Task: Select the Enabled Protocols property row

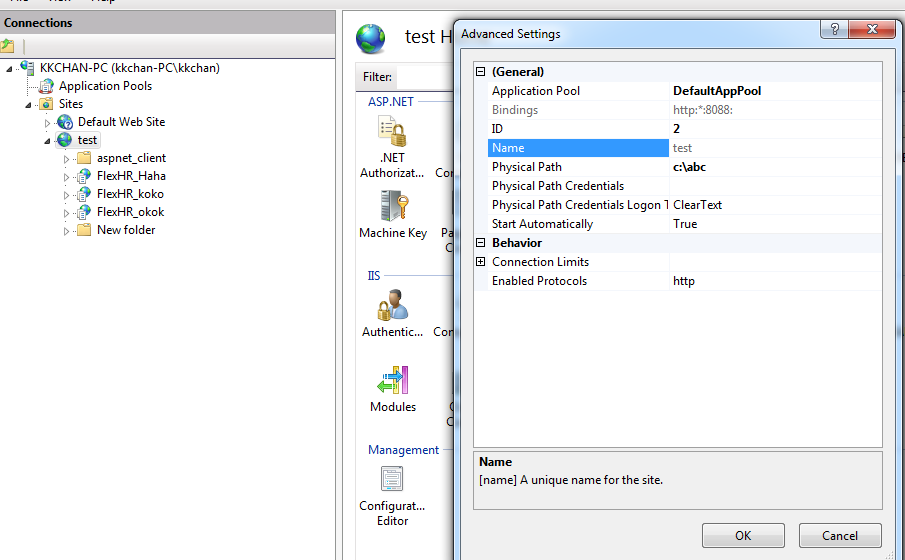Action: (685, 281)
